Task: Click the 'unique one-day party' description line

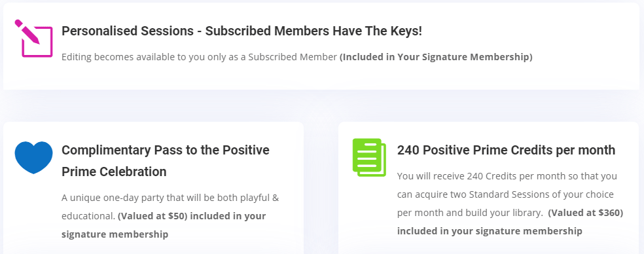Action: (x=170, y=198)
